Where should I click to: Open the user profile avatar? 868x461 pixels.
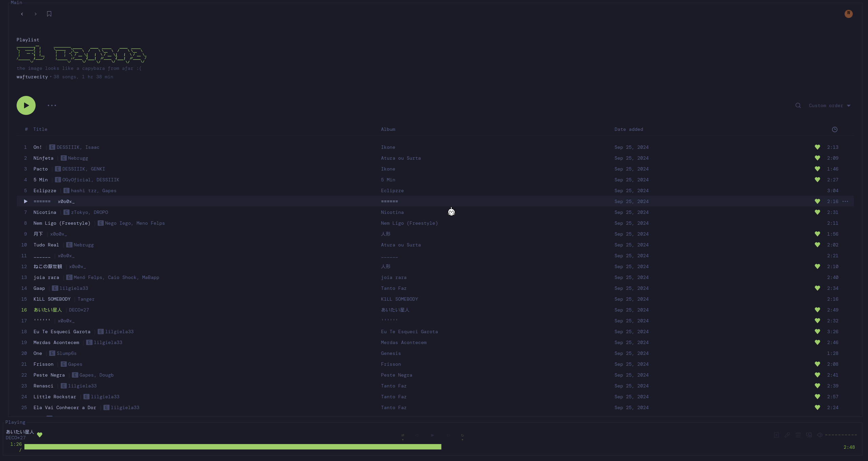pyautogui.click(x=848, y=14)
